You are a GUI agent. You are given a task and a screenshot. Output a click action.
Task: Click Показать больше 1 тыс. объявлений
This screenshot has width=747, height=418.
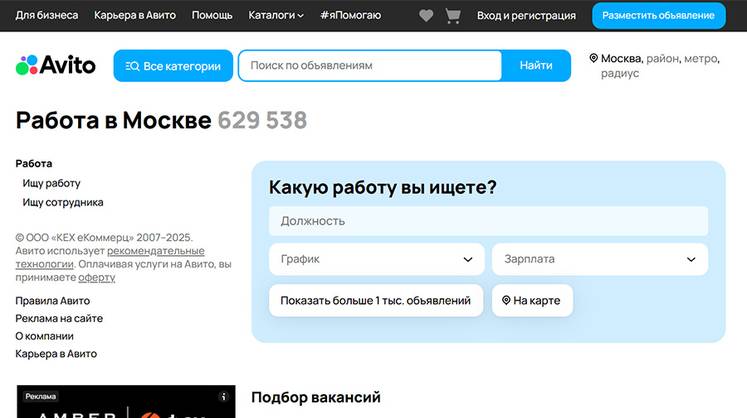(x=376, y=301)
